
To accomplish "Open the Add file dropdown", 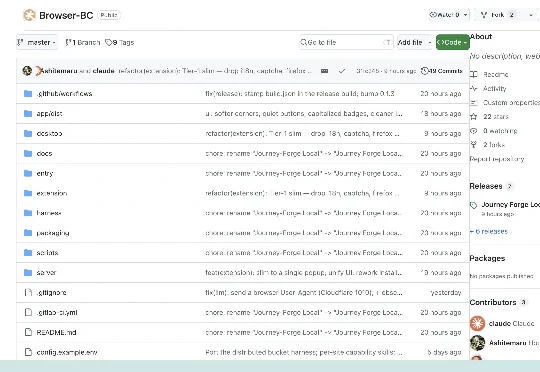I will tap(414, 42).
